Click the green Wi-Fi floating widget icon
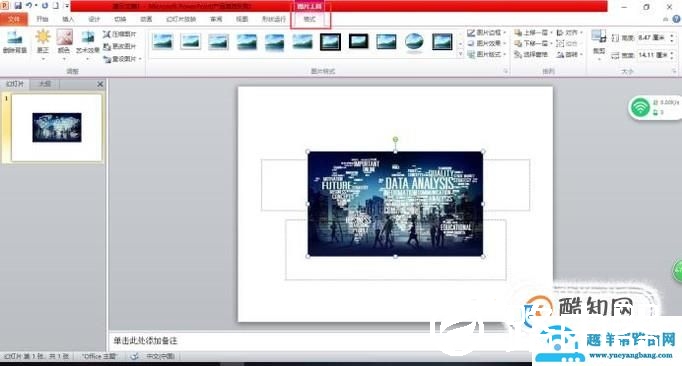The height and width of the screenshot is (366, 682). point(640,107)
